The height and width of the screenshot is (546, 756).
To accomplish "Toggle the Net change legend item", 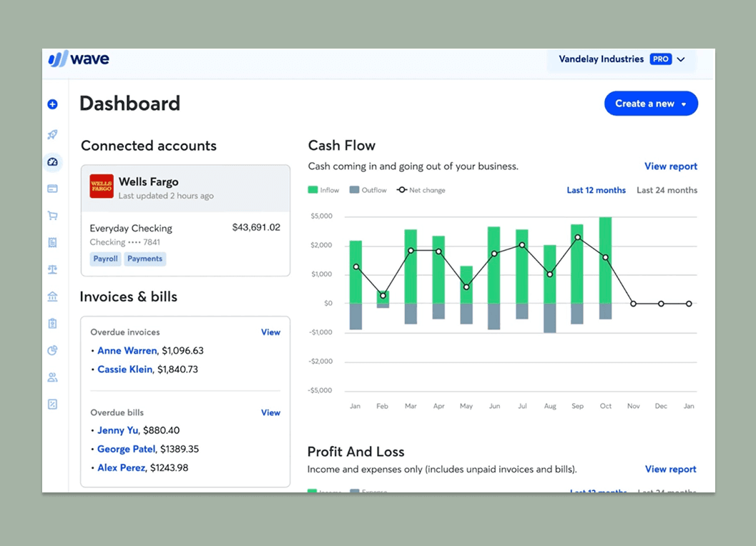I will (421, 190).
